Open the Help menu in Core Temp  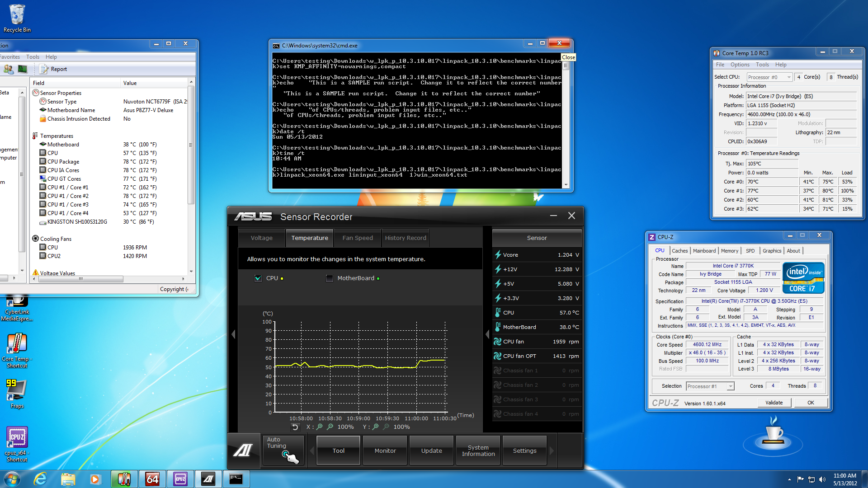(781, 65)
